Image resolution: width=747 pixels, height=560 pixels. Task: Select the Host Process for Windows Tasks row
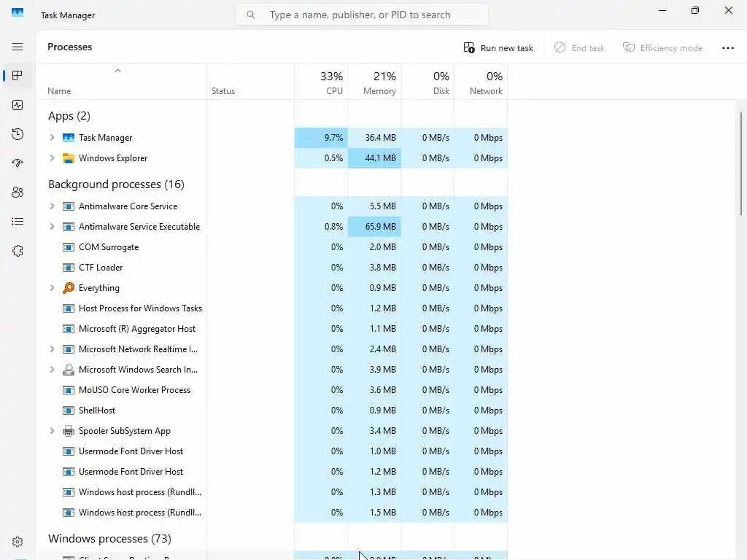(x=272, y=308)
